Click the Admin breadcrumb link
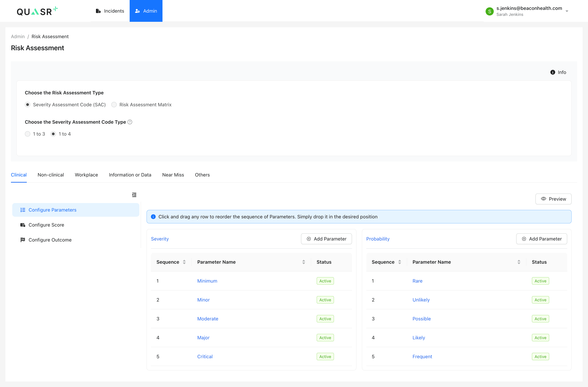 pos(18,36)
